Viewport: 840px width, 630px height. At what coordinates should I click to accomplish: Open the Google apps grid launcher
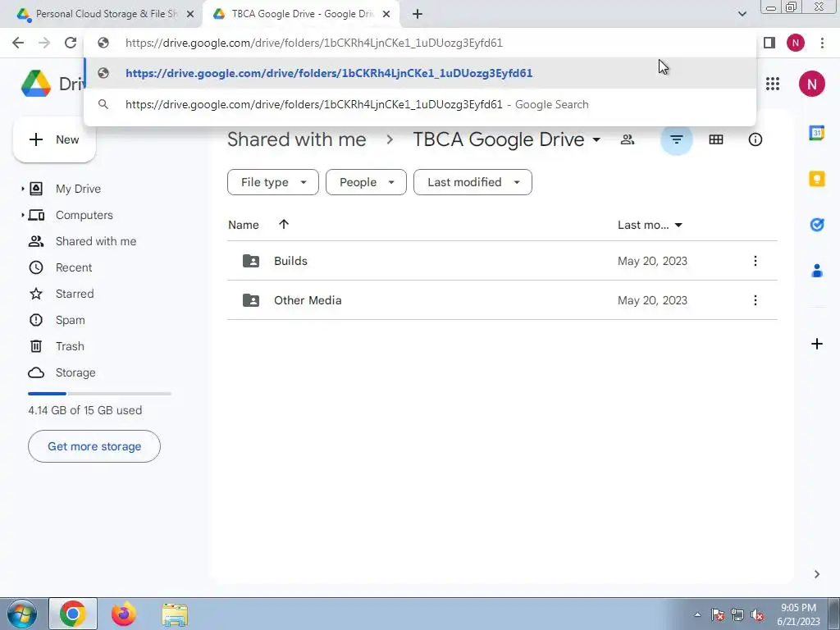pos(773,84)
